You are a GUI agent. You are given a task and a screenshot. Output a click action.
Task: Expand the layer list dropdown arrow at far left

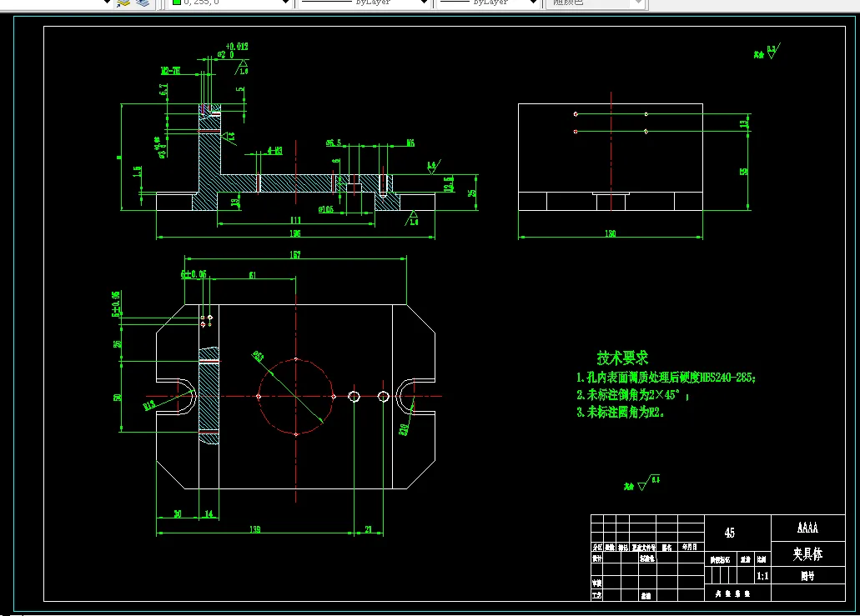(107, 3)
